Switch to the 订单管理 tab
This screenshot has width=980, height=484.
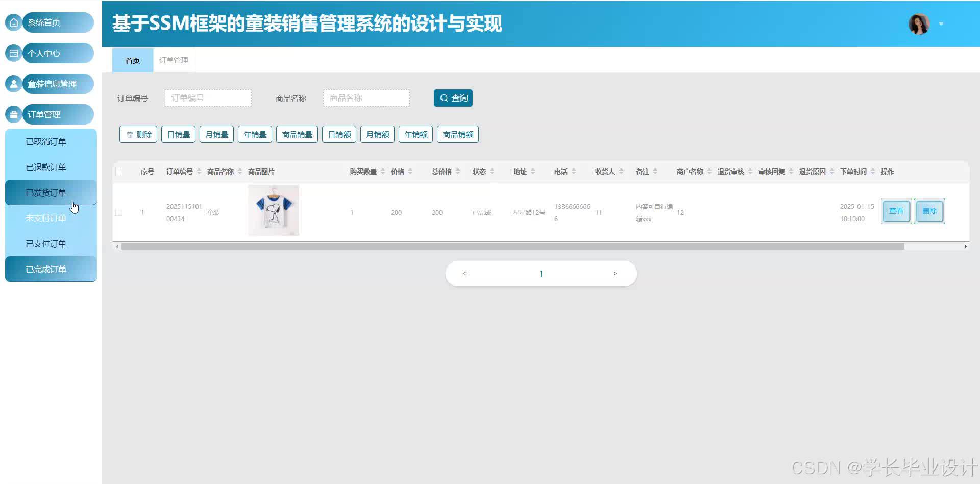click(174, 60)
